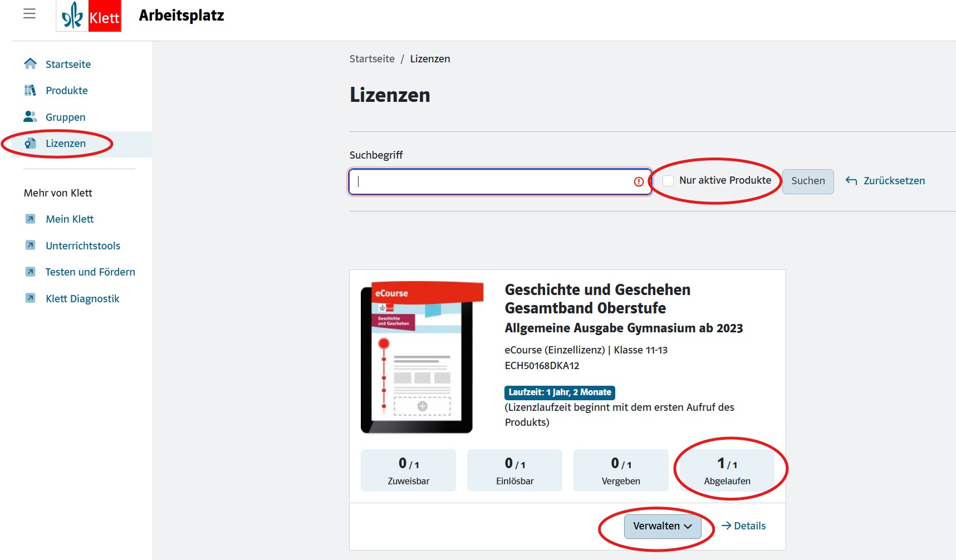
Task: Go to Startseite via the breadcrumb
Action: pos(372,59)
